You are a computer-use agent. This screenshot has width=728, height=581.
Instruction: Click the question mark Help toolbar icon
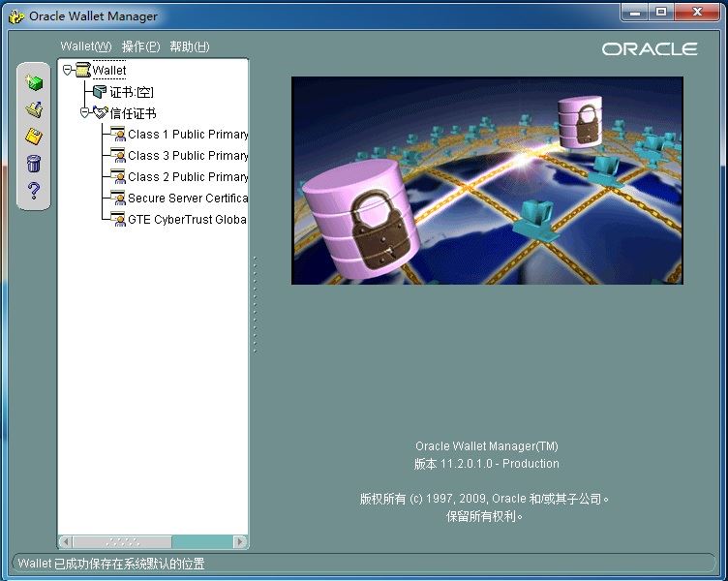point(34,191)
